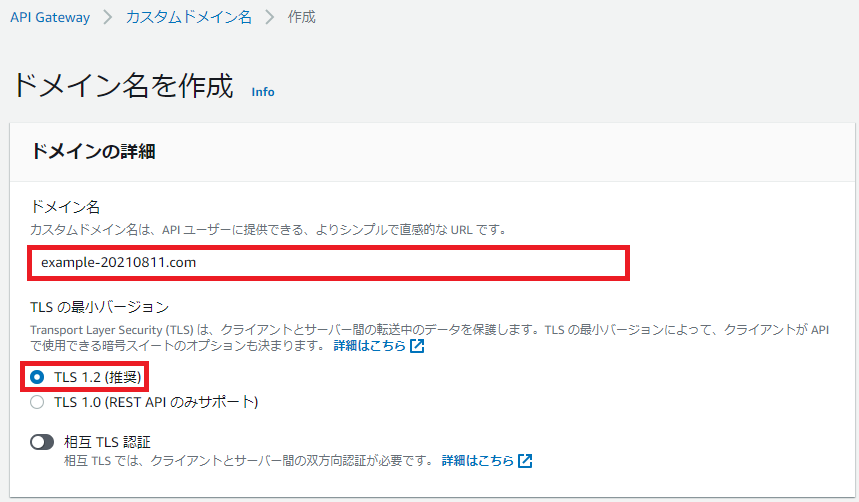Click the ドメインの詳細 section heading
The height and width of the screenshot is (502, 859).
(93, 151)
